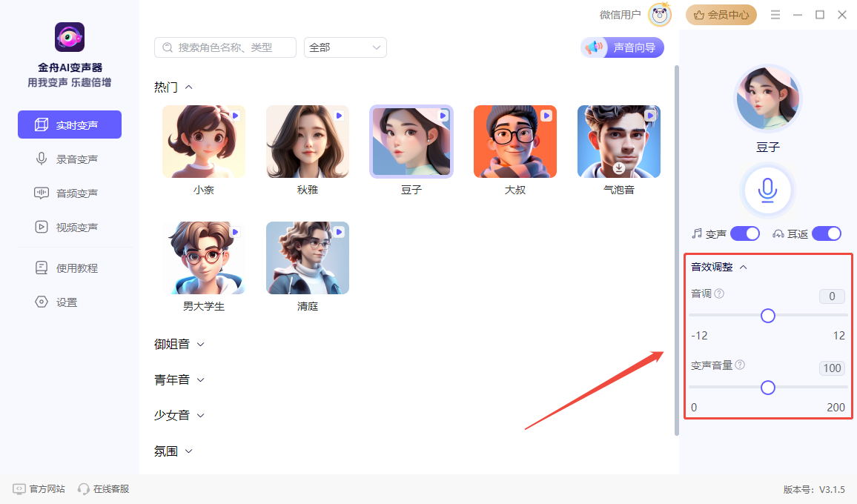Open the hamburger menu icon
The image size is (857, 504).
[x=775, y=15]
